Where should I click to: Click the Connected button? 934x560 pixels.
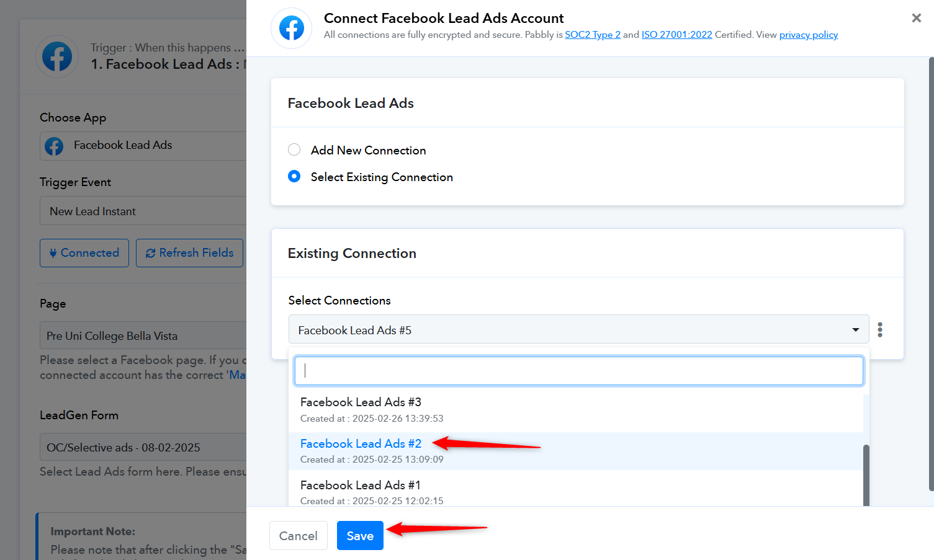click(x=84, y=253)
